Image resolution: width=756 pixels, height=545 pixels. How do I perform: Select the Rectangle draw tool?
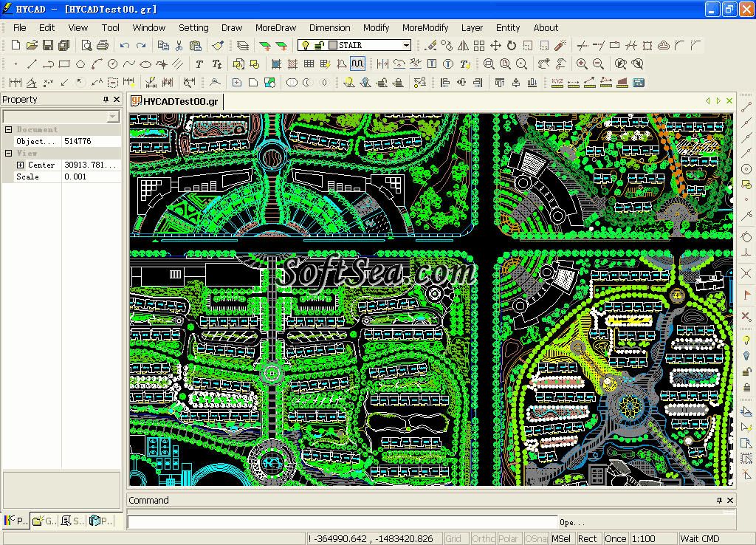pos(64,64)
